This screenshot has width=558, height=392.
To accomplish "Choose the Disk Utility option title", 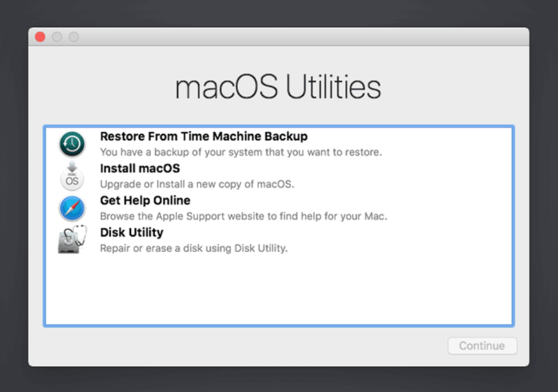I will click(x=132, y=233).
